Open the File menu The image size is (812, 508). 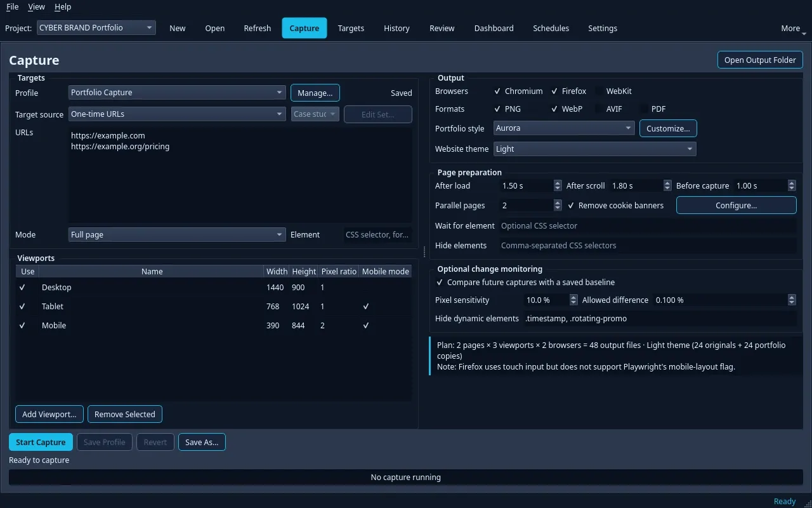pos(12,6)
